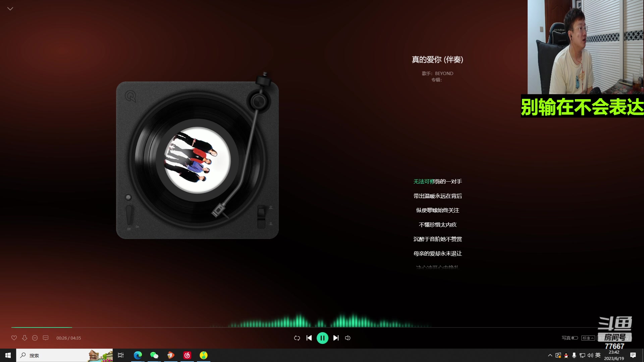Image resolution: width=644 pixels, height=362 pixels.
Task: Click the song title 真的爱你 (伴奏)
Action: 437,60
